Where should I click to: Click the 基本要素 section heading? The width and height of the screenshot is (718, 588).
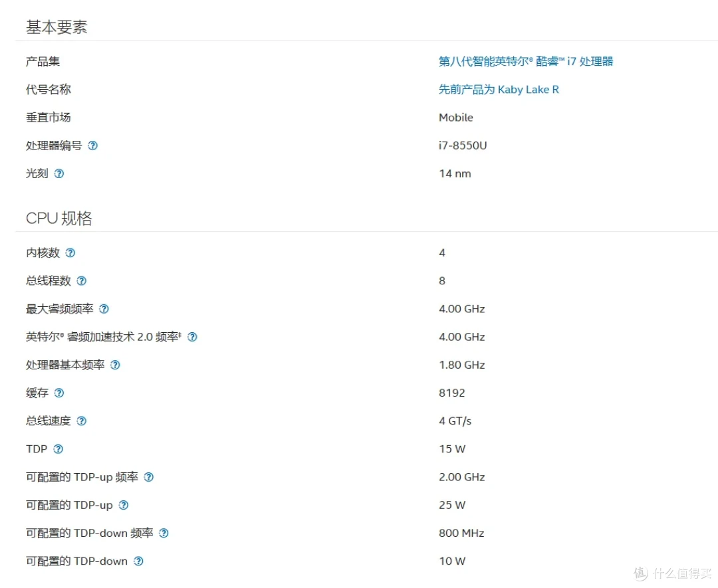tap(57, 27)
